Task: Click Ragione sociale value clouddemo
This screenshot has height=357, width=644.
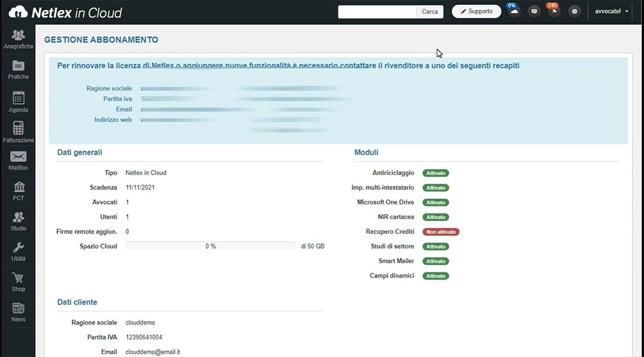Action: [140, 323]
